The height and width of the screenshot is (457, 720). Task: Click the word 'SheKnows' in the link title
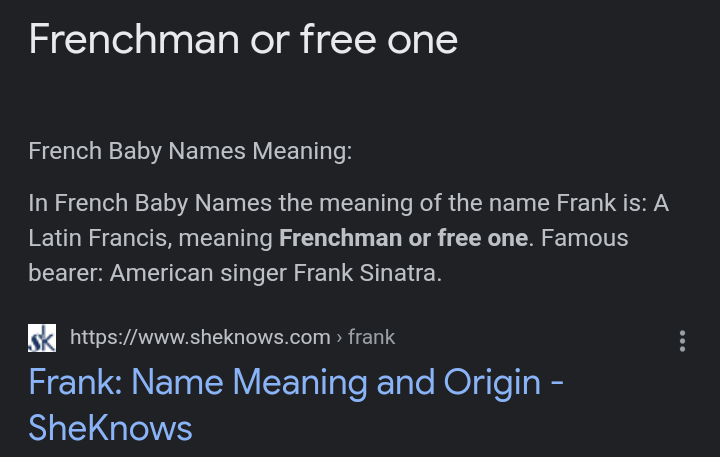click(110, 428)
